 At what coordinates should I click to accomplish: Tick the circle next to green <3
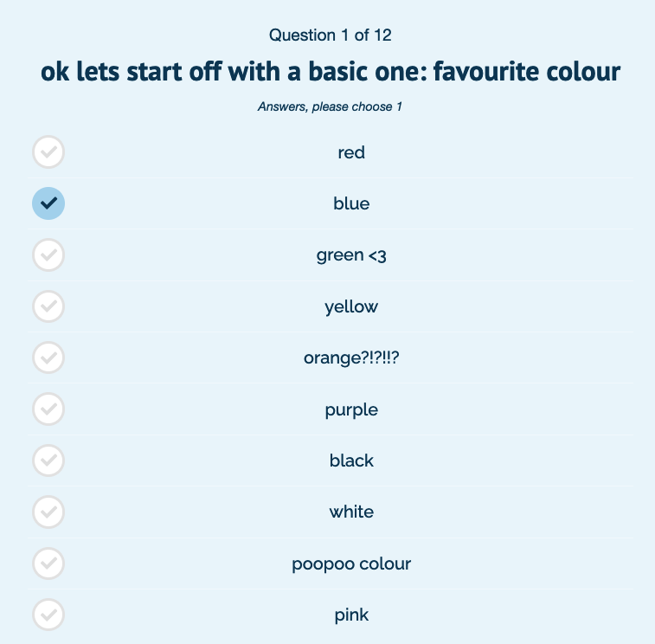point(48,255)
